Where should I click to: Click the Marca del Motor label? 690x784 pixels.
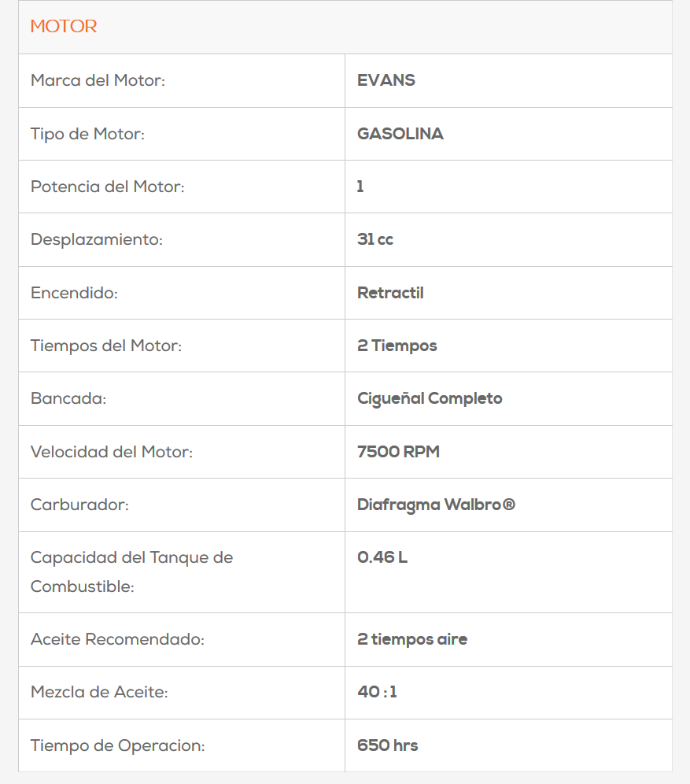[x=98, y=80]
